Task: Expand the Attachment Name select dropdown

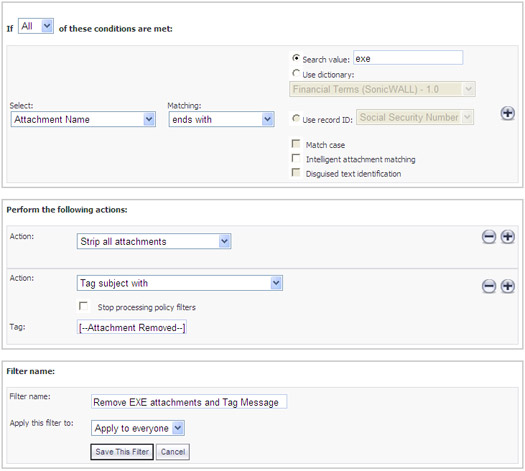Action: coord(83,119)
